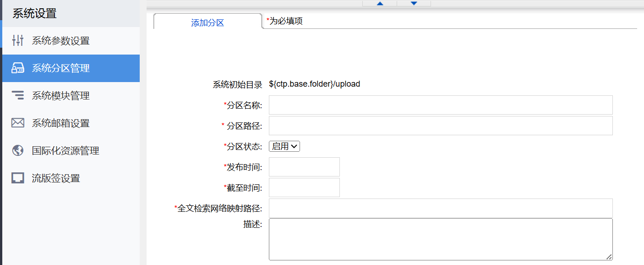Navigate to 国际化资源管理

point(71,151)
